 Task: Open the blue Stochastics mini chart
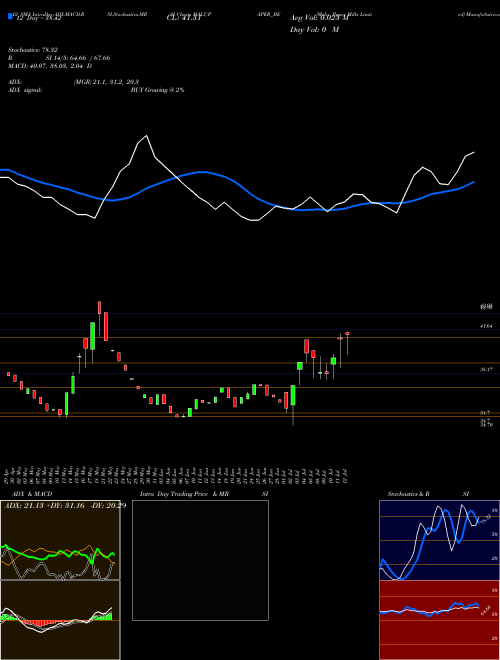click(x=439, y=540)
